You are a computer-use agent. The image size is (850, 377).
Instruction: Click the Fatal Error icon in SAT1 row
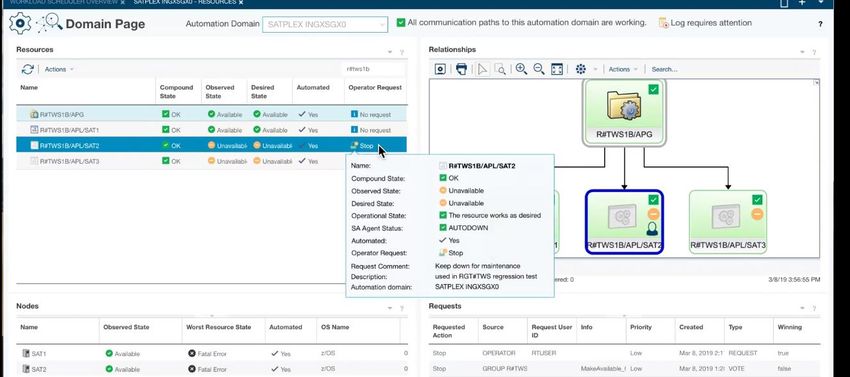[191, 354]
